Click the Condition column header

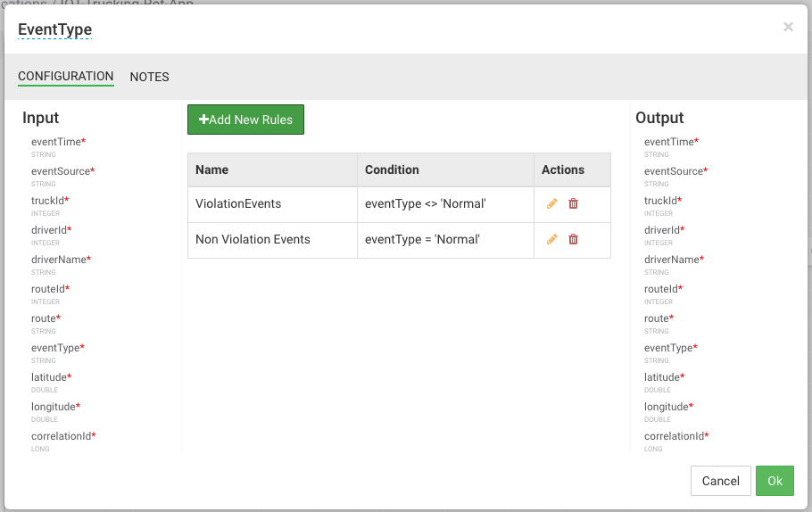pos(392,169)
